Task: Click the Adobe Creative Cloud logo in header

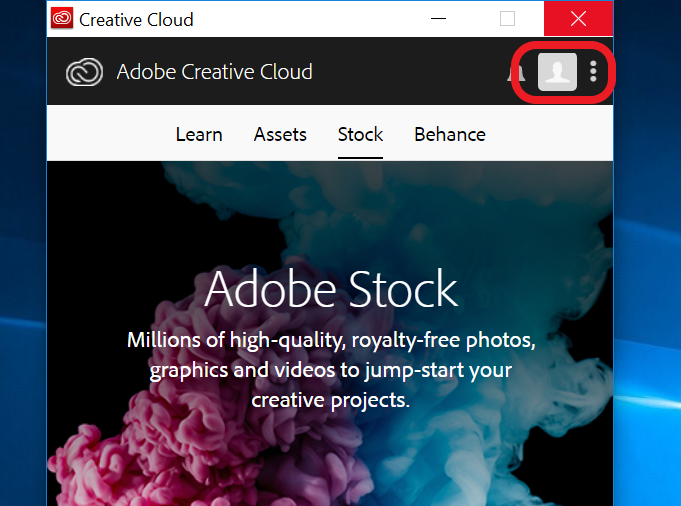Action: coord(84,72)
